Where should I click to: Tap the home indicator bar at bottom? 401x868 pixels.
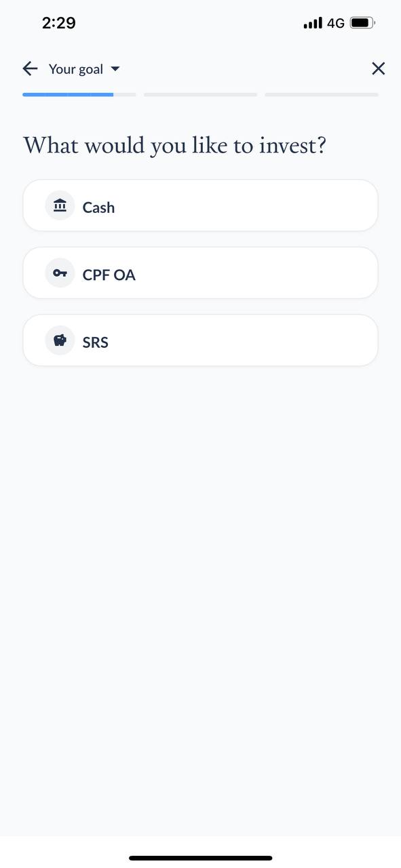click(201, 858)
